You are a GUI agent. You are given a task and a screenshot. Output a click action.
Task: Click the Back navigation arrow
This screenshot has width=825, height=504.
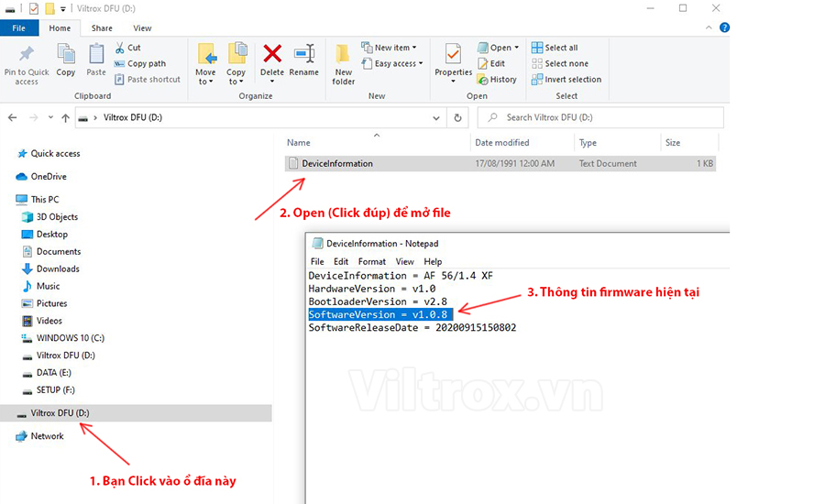[x=13, y=118]
